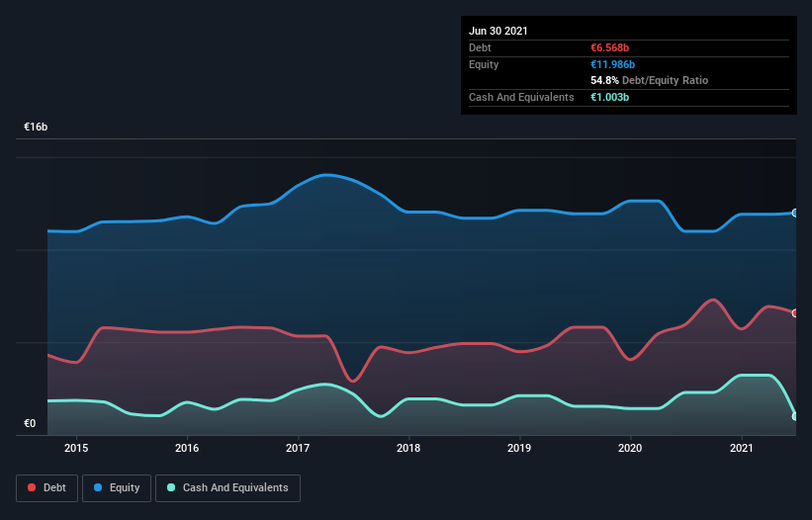Click the Debt row label in tooltip
Screen dimensions: 812x520
point(480,47)
